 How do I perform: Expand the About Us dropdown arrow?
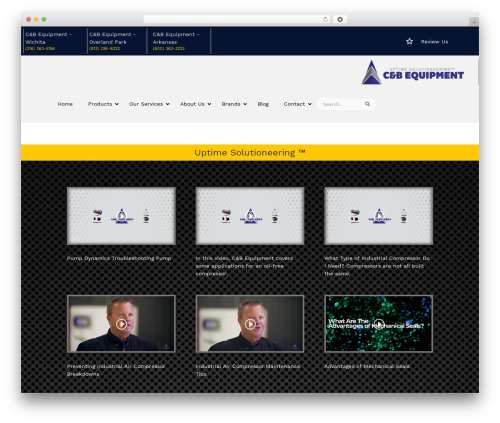(x=209, y=104)
